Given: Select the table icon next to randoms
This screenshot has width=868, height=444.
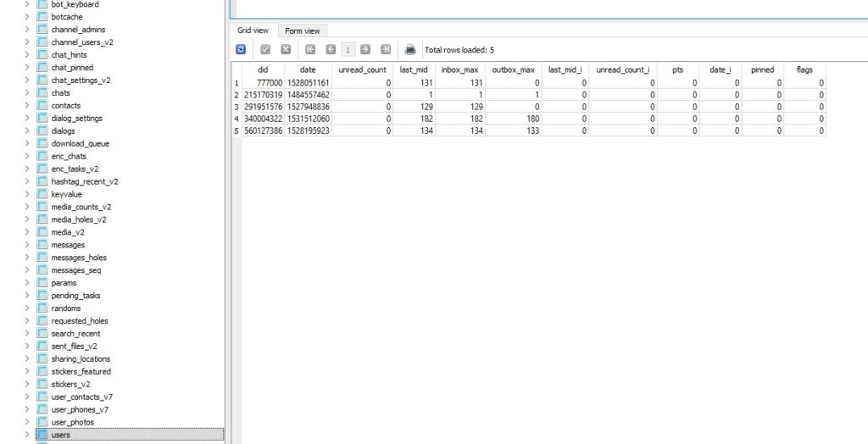Looking at the screenshot, I should (x=42, y=308).
